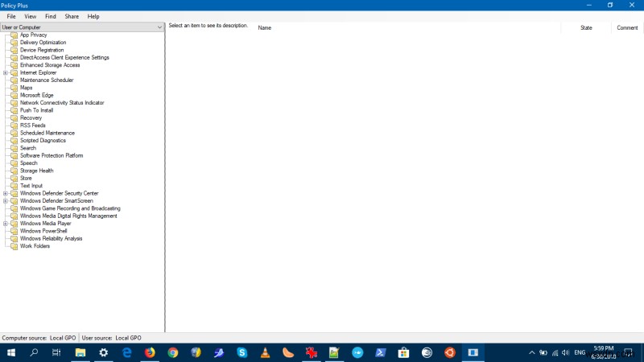Click the Enhanced Storage Access folder icon
644x362 pixels.
[x=14, y=65]
